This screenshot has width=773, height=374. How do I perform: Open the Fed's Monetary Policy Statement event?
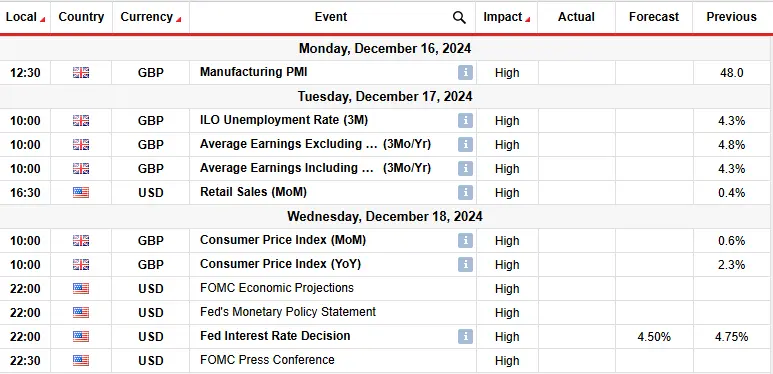point(288,312)
